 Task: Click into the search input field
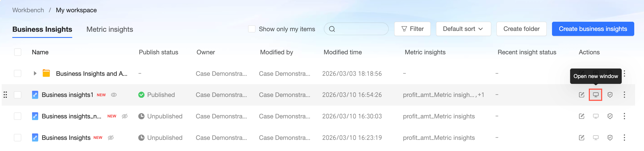pyautogui.click(x=360, y=29)
